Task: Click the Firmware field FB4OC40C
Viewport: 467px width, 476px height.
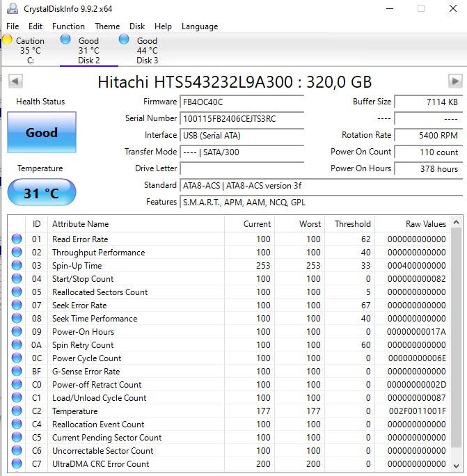Action: (242, 102)
